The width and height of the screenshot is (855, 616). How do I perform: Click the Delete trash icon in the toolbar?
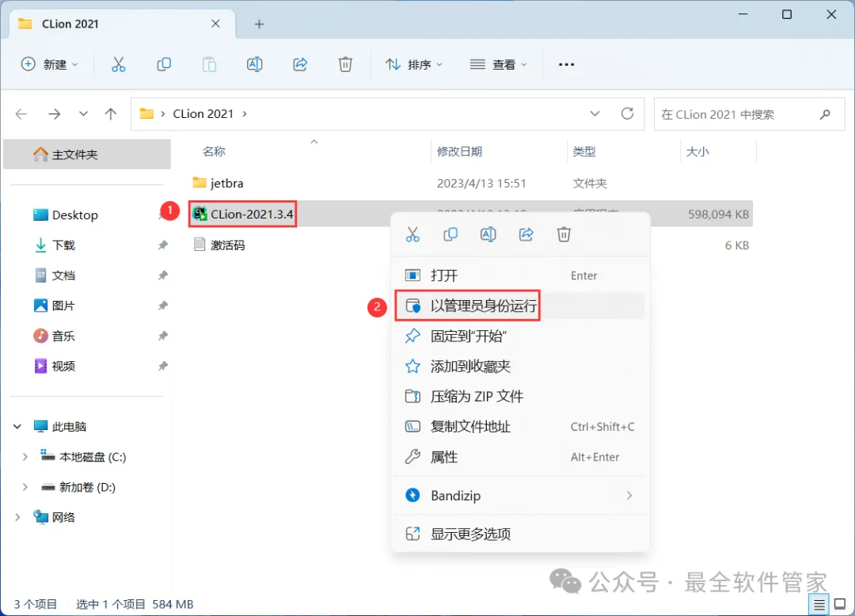pos(345,64)
